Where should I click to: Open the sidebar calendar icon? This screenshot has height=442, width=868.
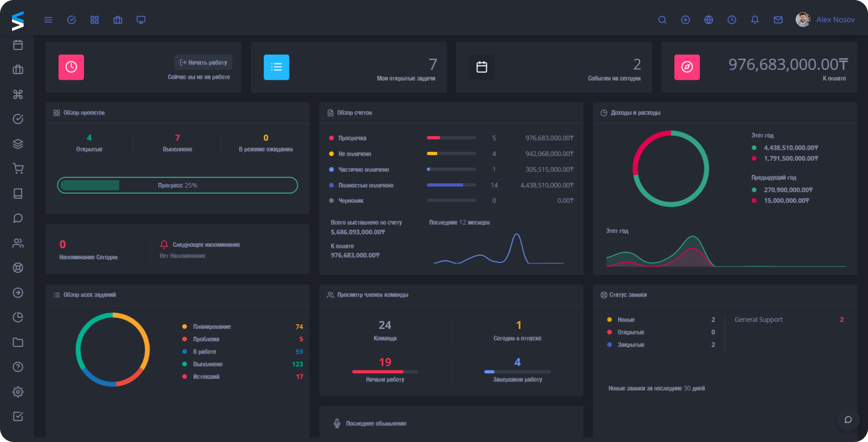pos(18,45)
